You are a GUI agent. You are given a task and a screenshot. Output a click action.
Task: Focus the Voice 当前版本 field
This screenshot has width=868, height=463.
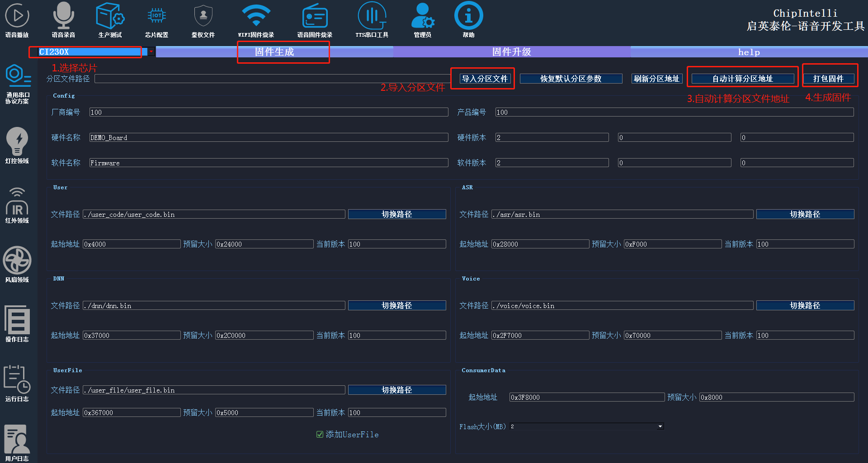pyautogui.click(x=805, y=335)
